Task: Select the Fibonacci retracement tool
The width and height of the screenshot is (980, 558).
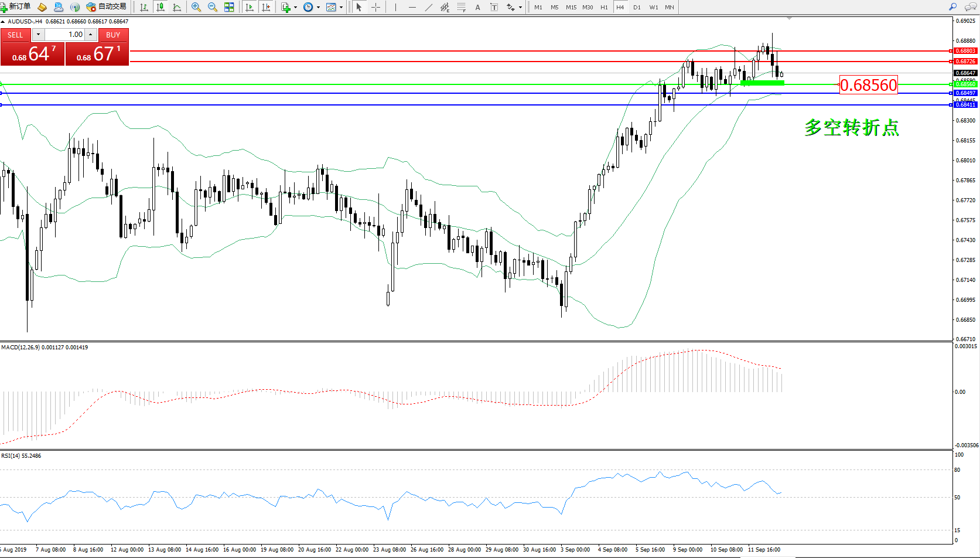Action: point(462,7)
